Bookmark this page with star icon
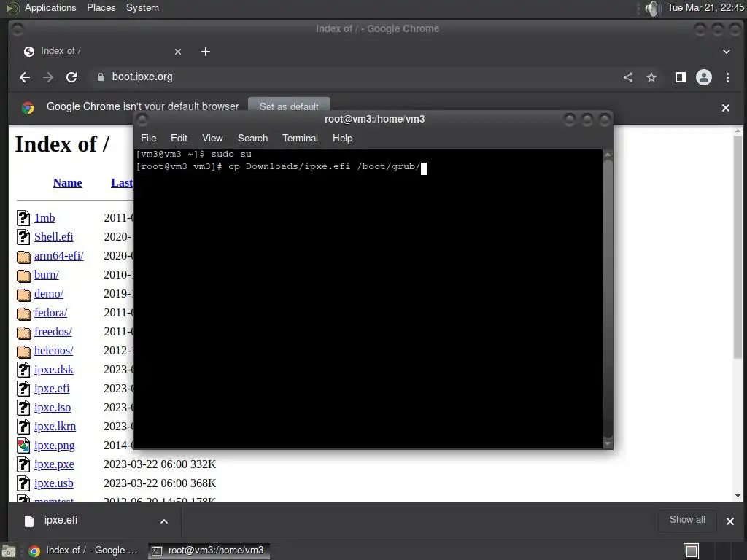 (x=651, y=77)
